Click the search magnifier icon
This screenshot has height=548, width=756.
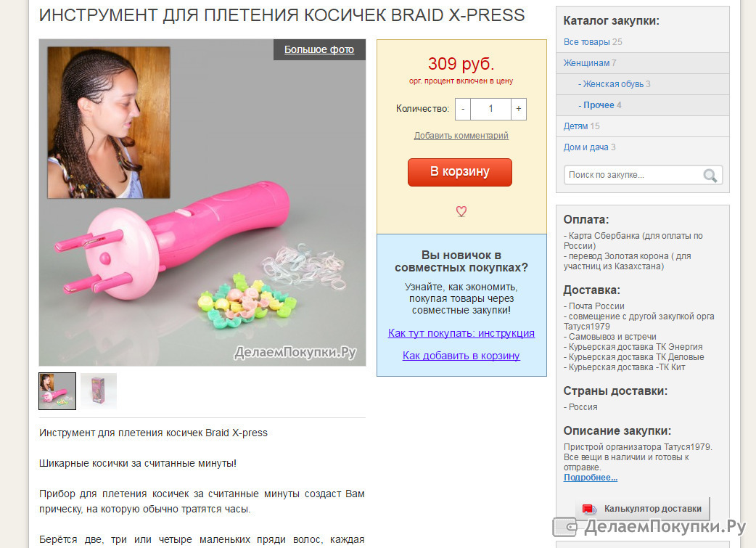[710, 175]
